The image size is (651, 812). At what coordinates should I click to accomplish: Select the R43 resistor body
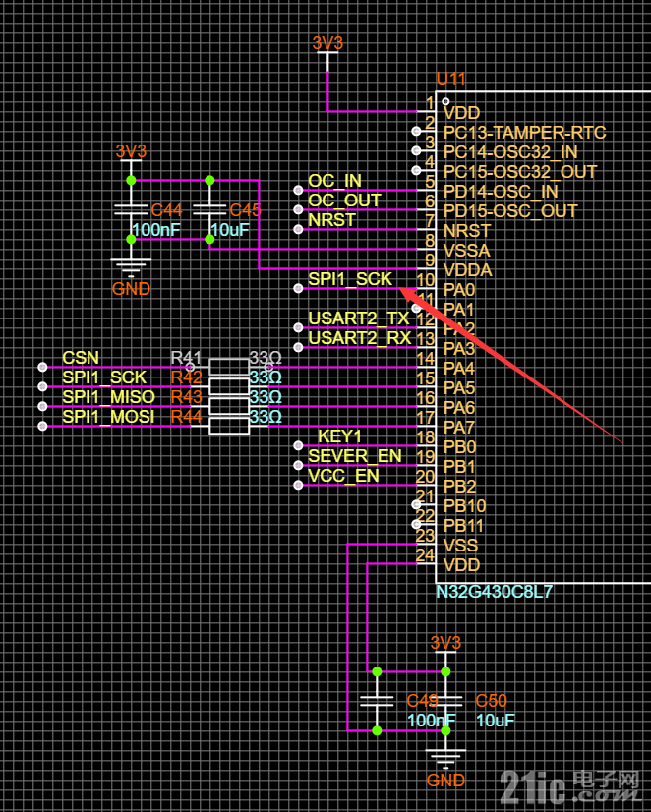[x=229, y=407]
